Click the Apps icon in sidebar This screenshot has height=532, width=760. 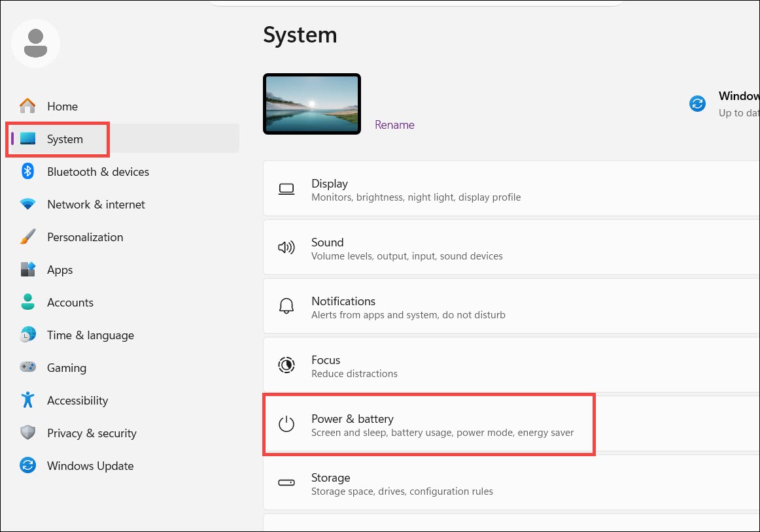click(x=27, y=269)
